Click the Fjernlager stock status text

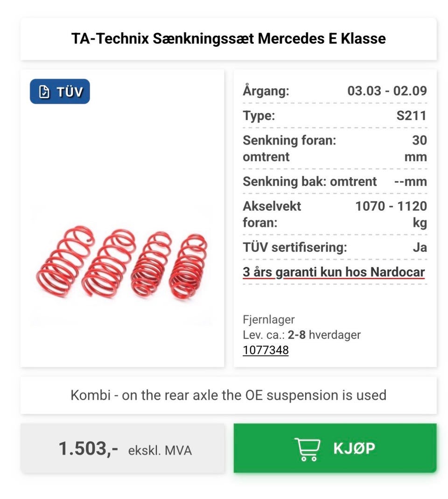268,319
